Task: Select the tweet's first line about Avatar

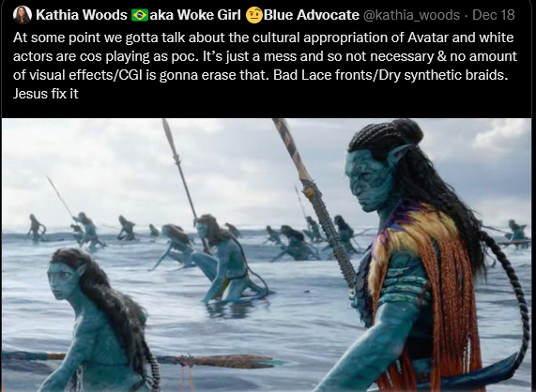Action: pos(263,38)
